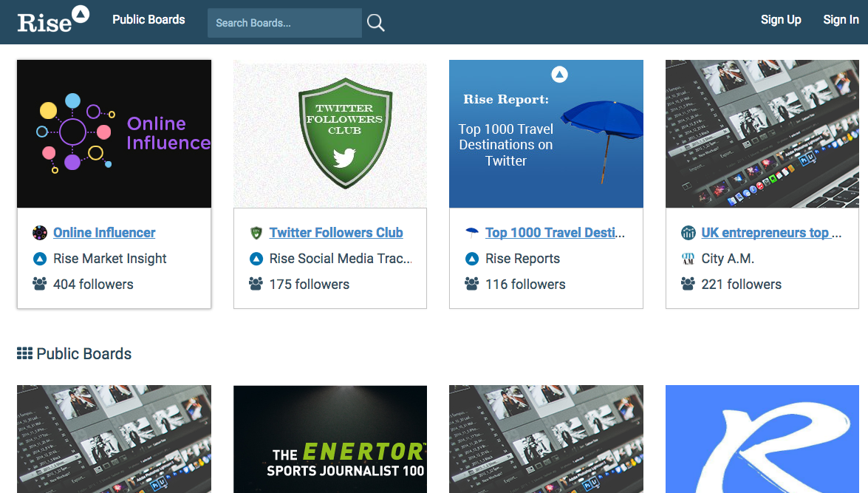This screenshot has height=493, width=868.
Task: Open the Enertor Sports Journalist 100 thumbnail
Action: 330,439
